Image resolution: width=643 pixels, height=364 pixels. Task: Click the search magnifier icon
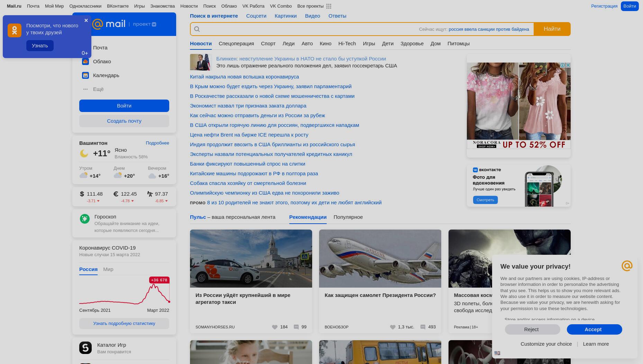pos(197,29)
